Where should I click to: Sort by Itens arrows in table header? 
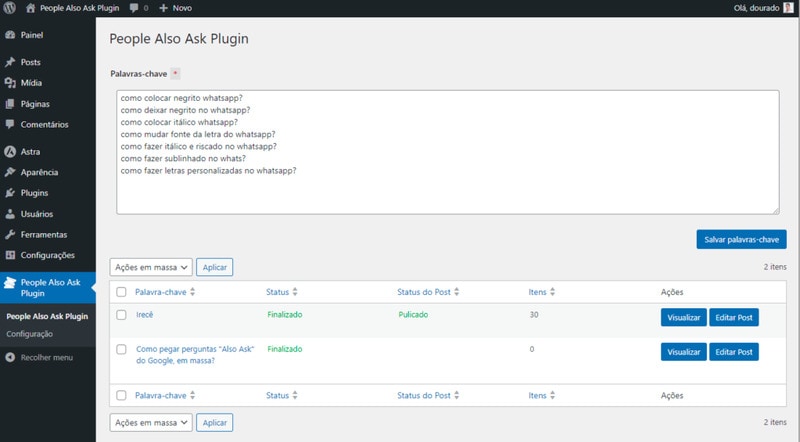tap(553, 292)
